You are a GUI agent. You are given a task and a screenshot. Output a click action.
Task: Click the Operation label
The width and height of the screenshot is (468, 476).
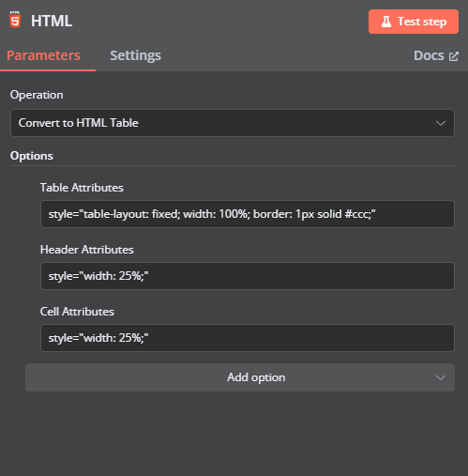pyautogui.click(x=37, y=95)
